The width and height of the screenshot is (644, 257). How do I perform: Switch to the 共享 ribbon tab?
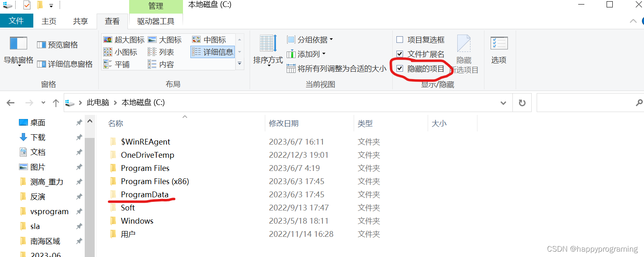pos(80,21)
